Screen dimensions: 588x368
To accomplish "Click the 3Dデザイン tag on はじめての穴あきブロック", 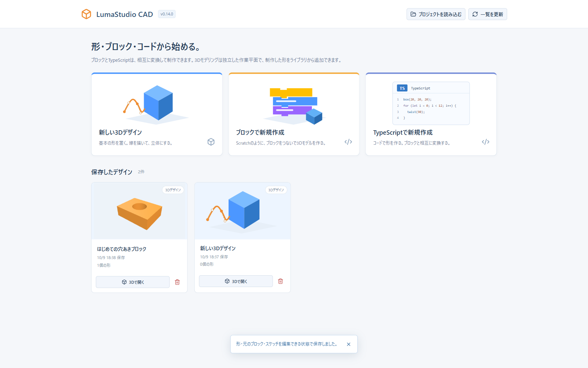I will [173, 190].
